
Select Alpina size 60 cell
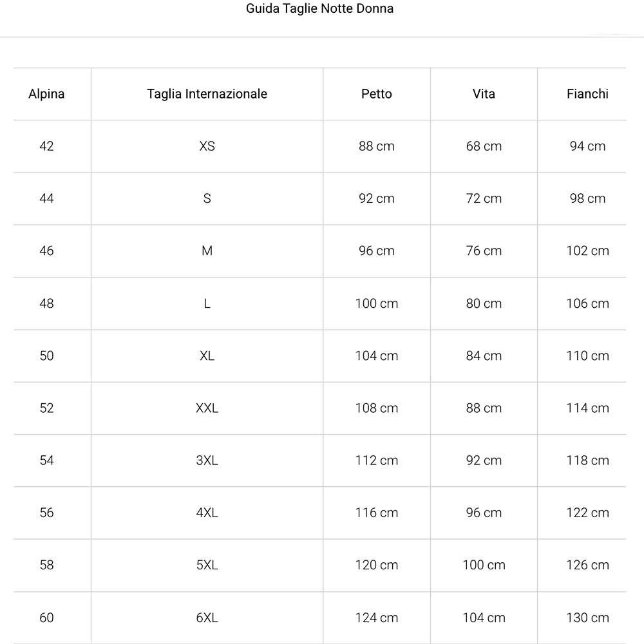(46, 618)
